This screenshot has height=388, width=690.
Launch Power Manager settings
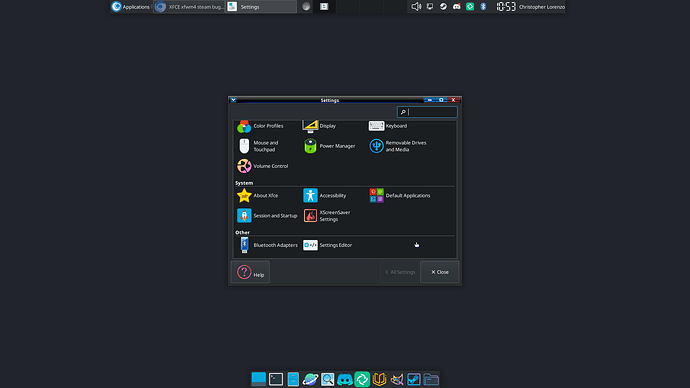point(329,146)
